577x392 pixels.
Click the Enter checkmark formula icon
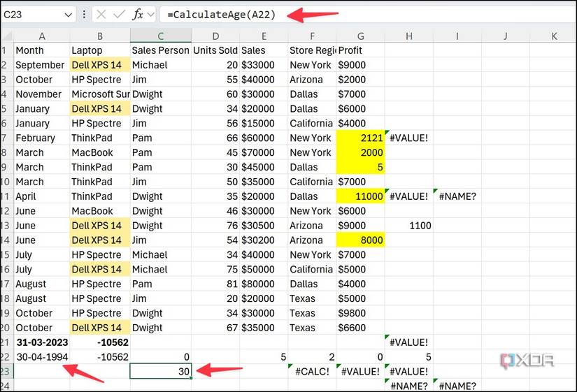tap(119, 15)
